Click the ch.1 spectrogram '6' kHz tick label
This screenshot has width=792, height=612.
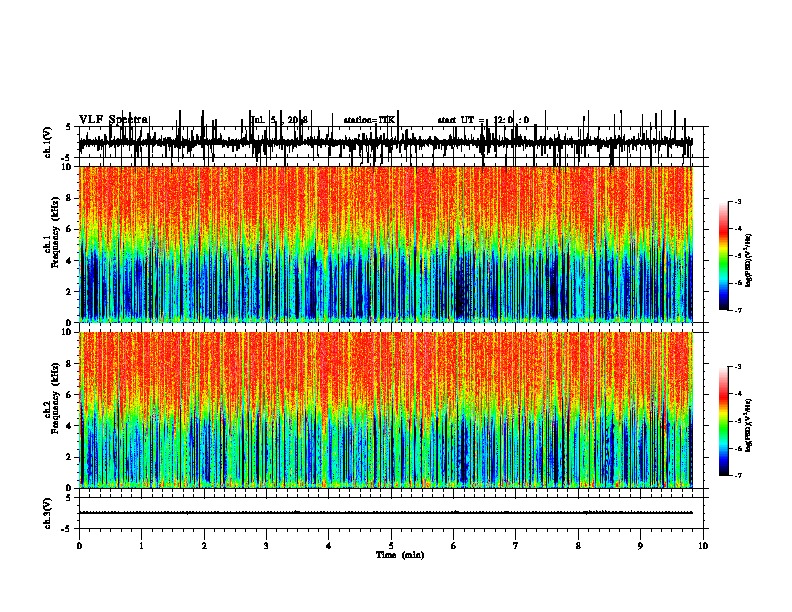pos(70,229)
